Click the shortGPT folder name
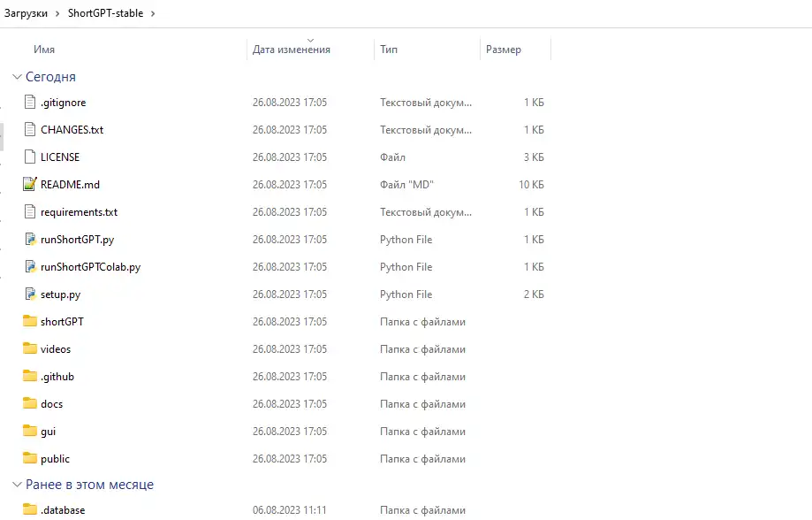 [62, 321]
